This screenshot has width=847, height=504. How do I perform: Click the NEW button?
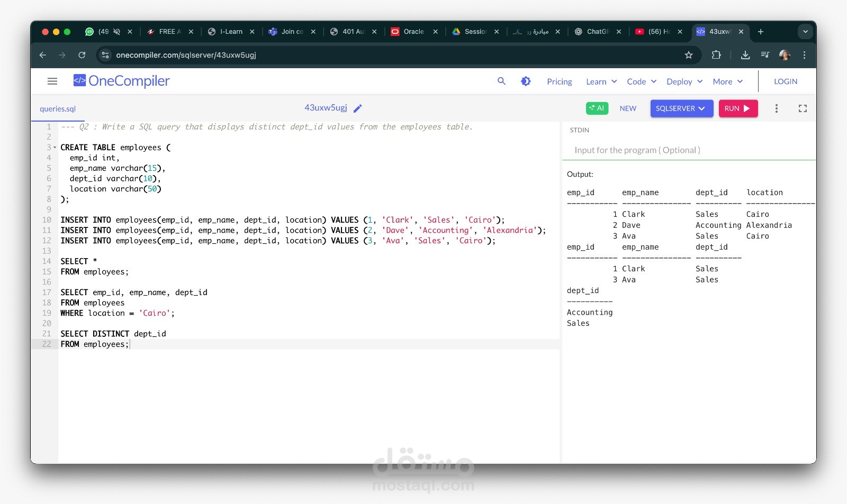point(628,108)
